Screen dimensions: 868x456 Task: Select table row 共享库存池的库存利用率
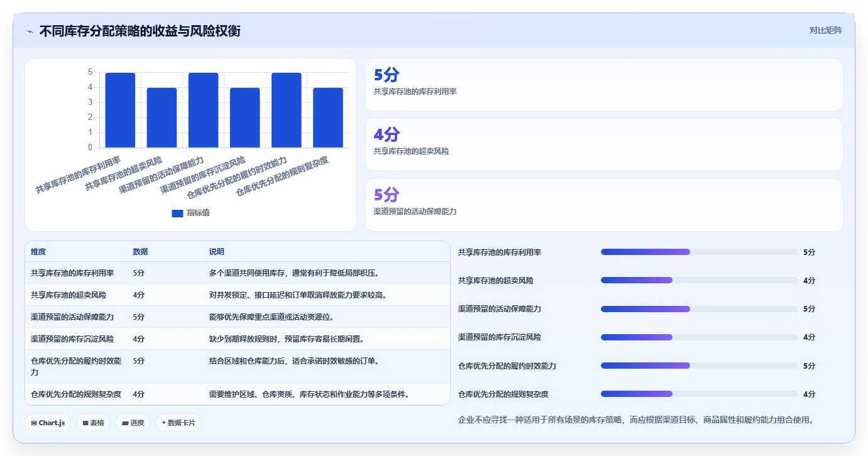click(x=238, y=273)
